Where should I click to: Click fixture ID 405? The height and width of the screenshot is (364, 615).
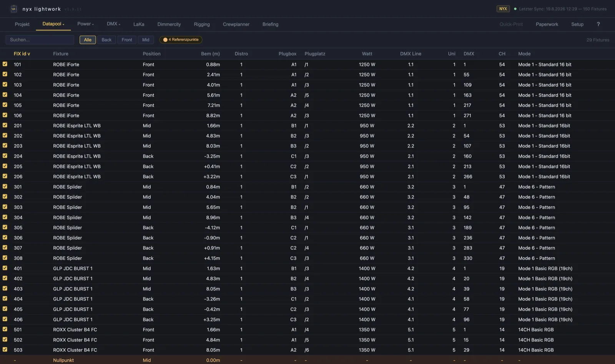click(18, 309)
